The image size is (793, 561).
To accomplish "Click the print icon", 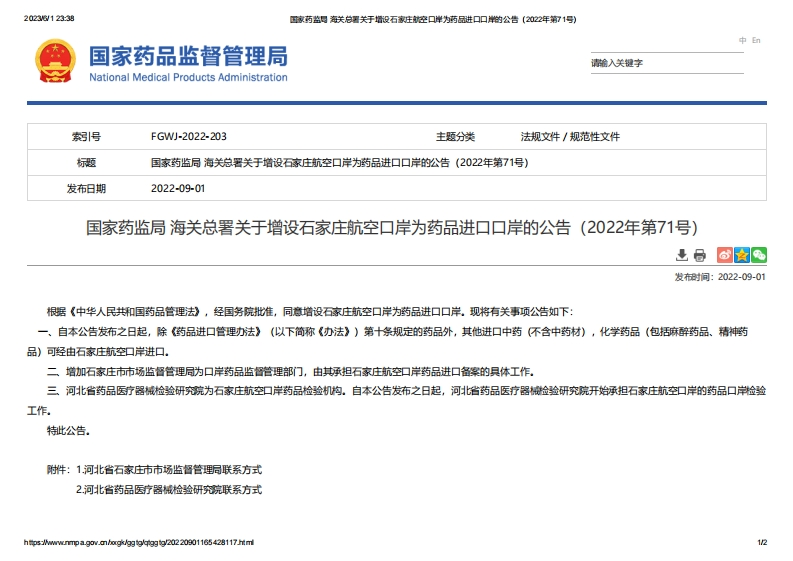I will pos(699,256).
